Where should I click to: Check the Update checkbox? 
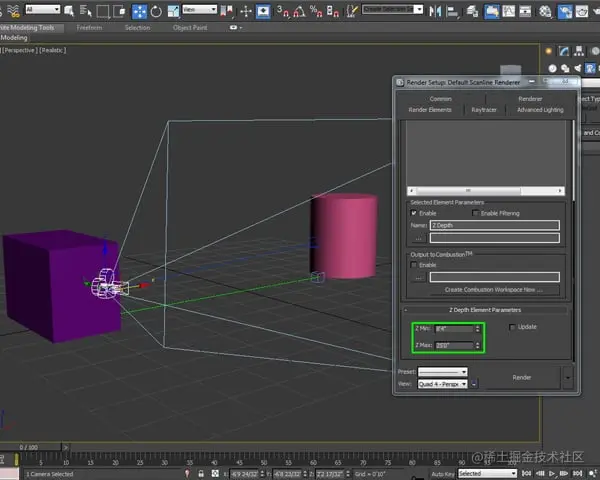coord(512,327)
